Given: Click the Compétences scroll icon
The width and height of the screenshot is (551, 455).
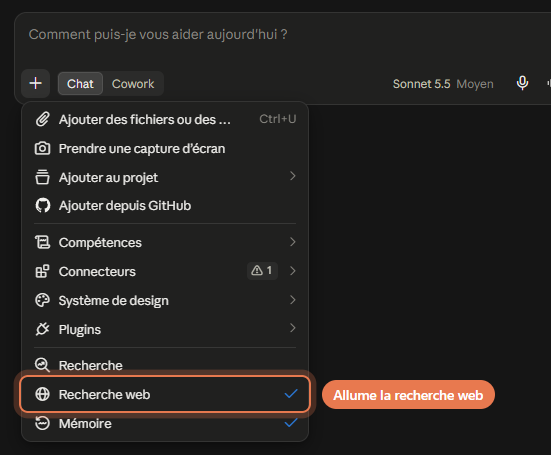Looking at the screenshot, I should click(x=43, y=242).
